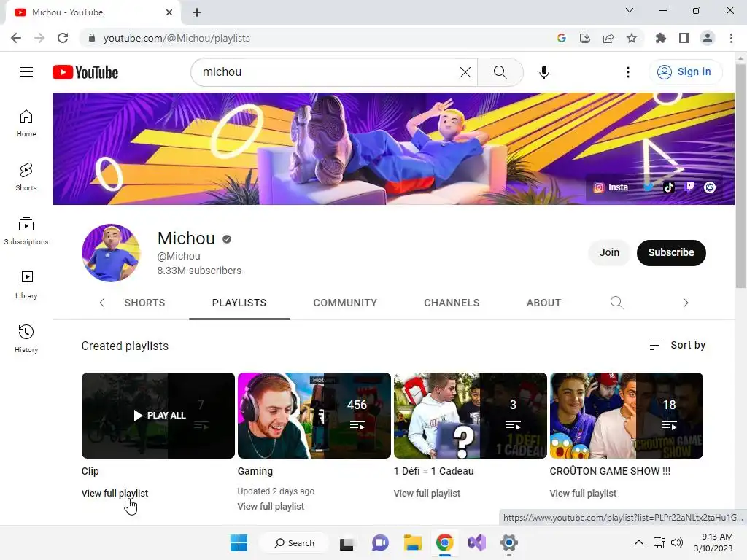The image size is (747, 560).
Task: Open Library in the sidebar
Action: click(x=26, y=285)
